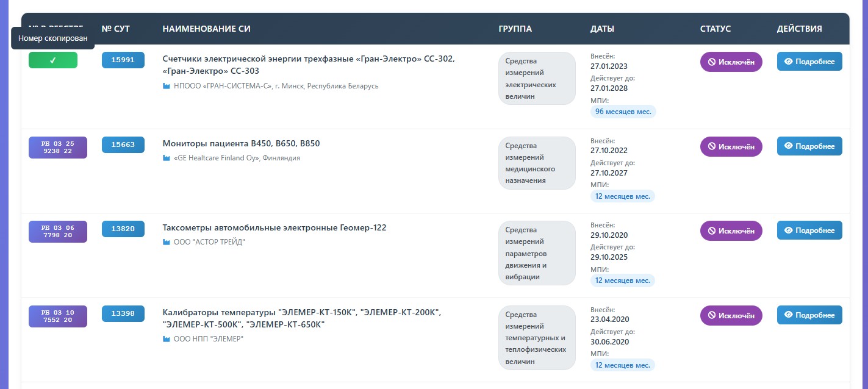
Task: Click 12 месяцев badge in Геомер-122 row
Action: point(623,280)
